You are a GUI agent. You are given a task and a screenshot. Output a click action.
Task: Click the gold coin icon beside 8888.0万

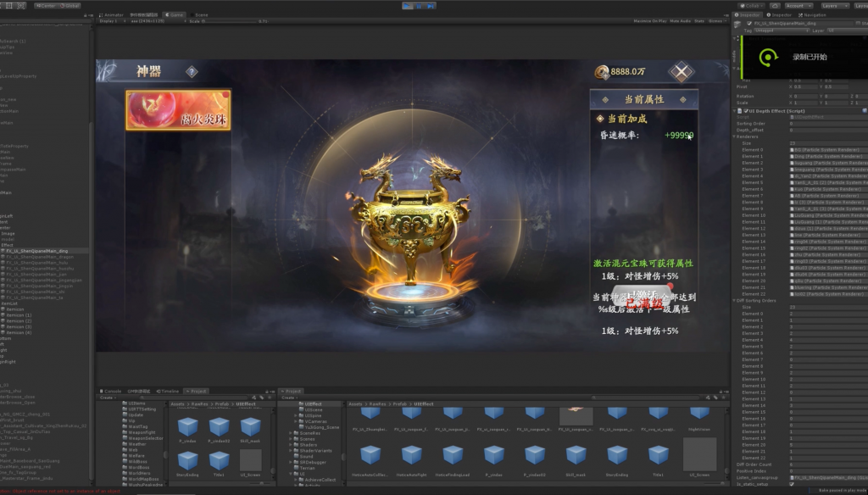point(602,72)
